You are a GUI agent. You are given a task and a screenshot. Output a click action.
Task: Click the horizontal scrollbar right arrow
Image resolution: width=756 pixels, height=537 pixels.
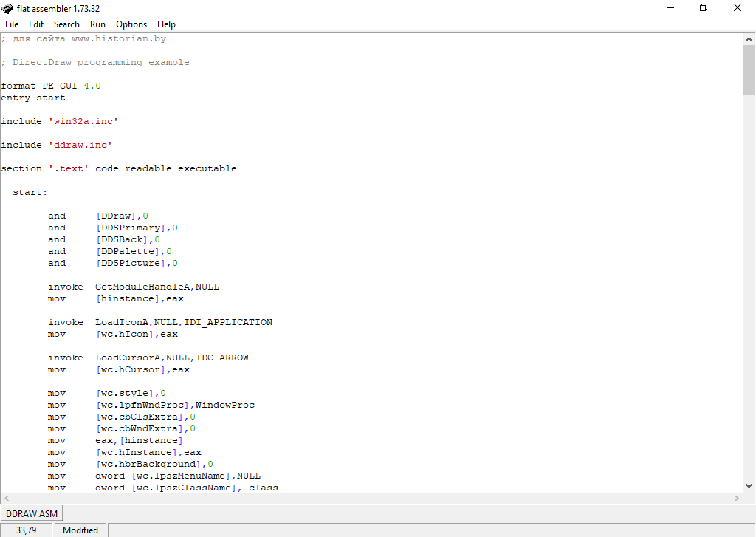(x=736, y=498)
